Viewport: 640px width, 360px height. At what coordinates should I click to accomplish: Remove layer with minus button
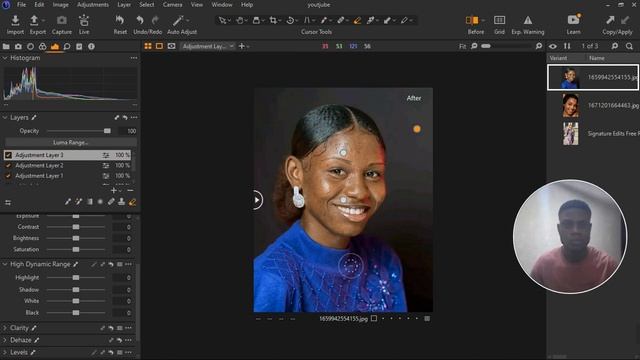(x=130, y=191)
